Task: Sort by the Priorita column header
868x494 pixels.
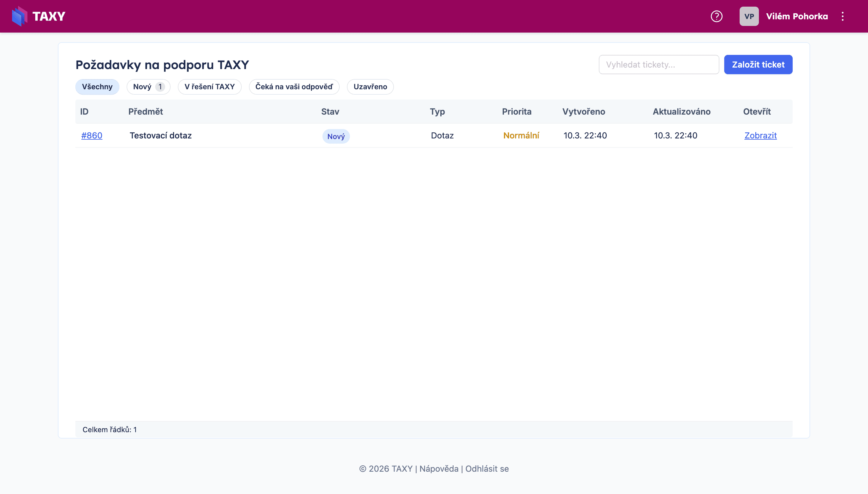Action: [x=516, y=112]
